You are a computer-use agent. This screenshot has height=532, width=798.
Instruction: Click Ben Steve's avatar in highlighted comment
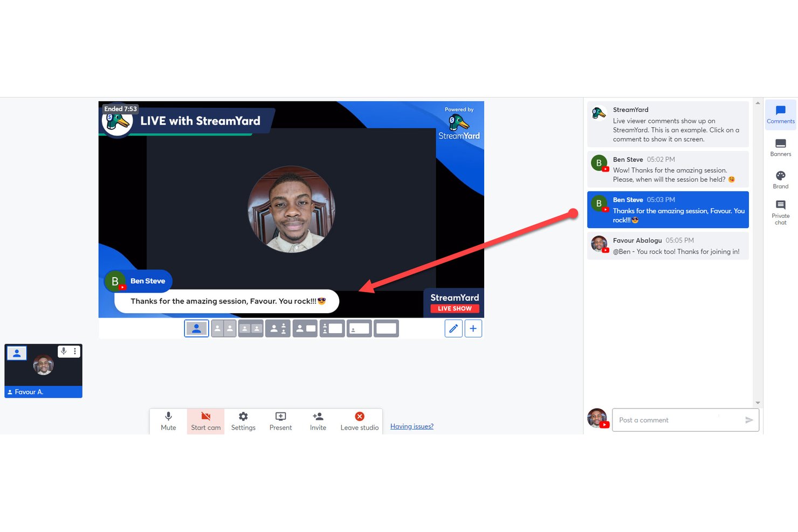coord(599,204)
